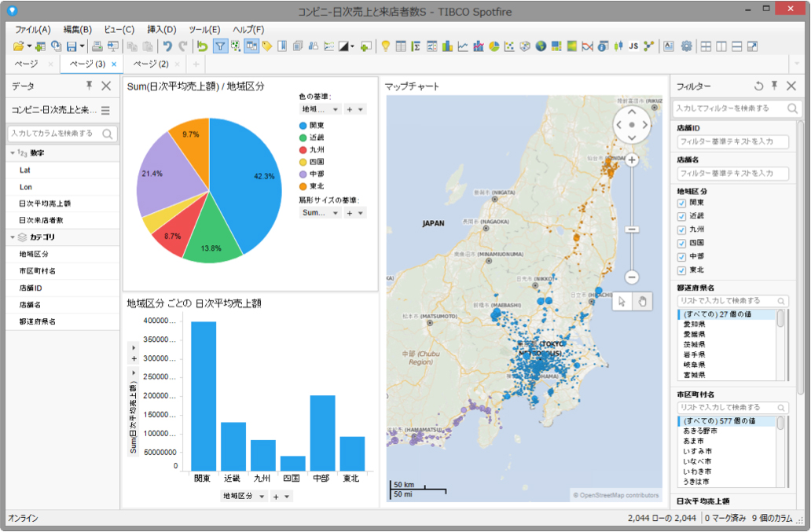Viewport: 811px width, 532px height.
Task: Open the ツール menu
Action: (203, 28)
